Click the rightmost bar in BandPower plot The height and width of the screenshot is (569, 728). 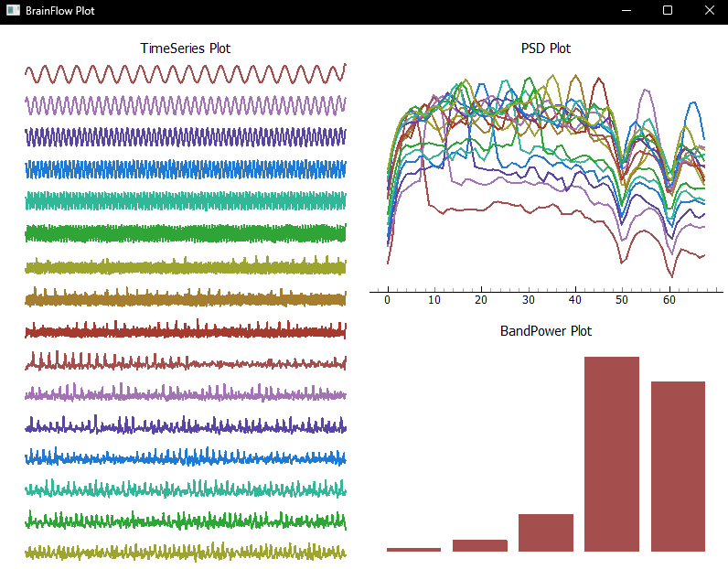click(678, 467)
